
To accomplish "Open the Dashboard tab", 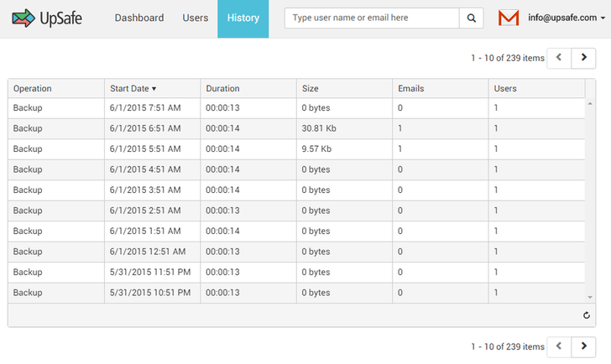I will (139, 18).
